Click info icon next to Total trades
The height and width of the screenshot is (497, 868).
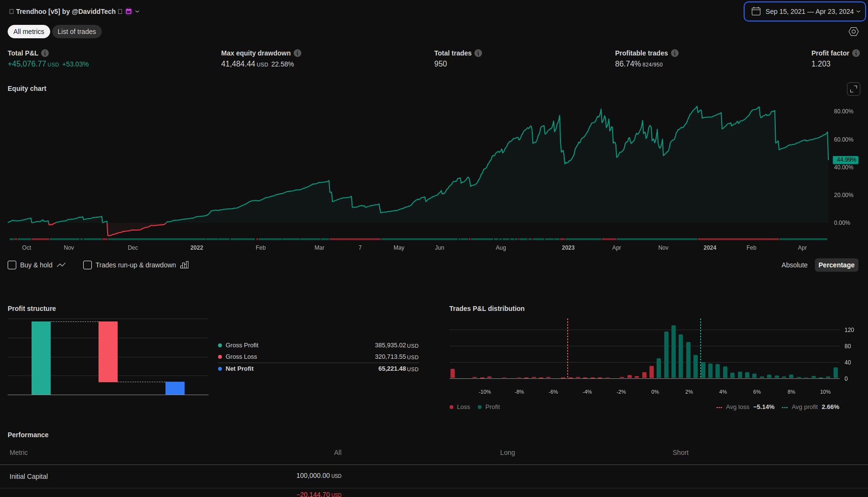pyautogui.click(x=478, y=53)
